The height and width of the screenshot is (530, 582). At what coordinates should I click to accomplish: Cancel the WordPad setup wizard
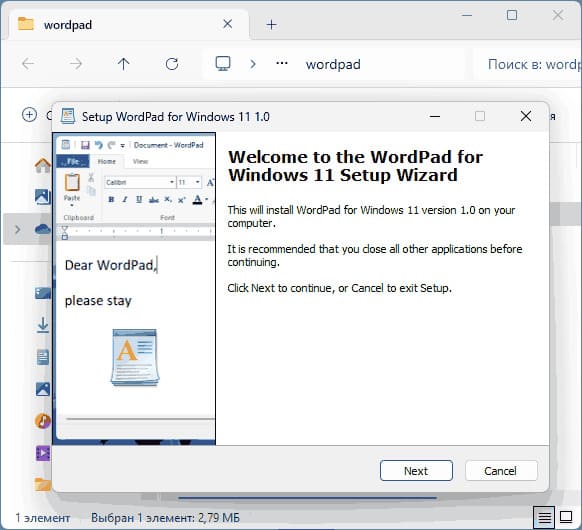pyautogui.click(x=501, y=471)
